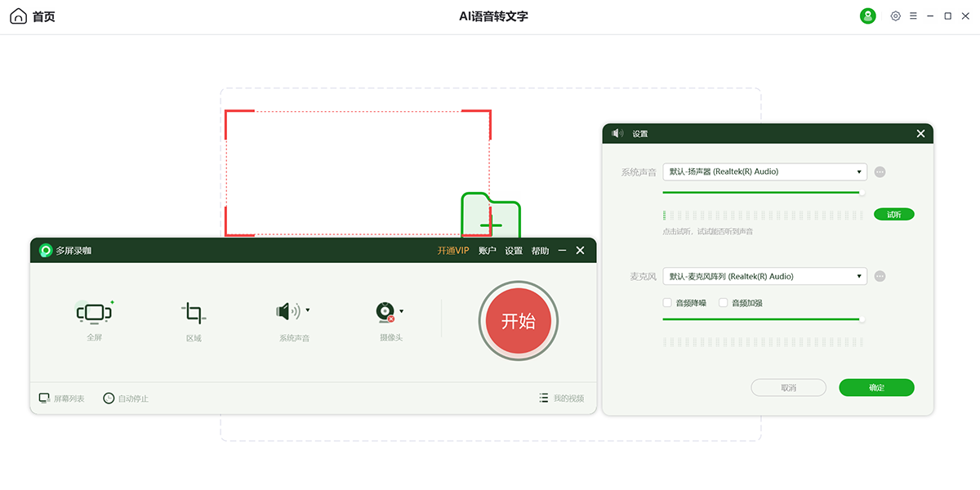Open the gear settings icon in title bar
Screen dimensions: 980x490
(895, 16)
